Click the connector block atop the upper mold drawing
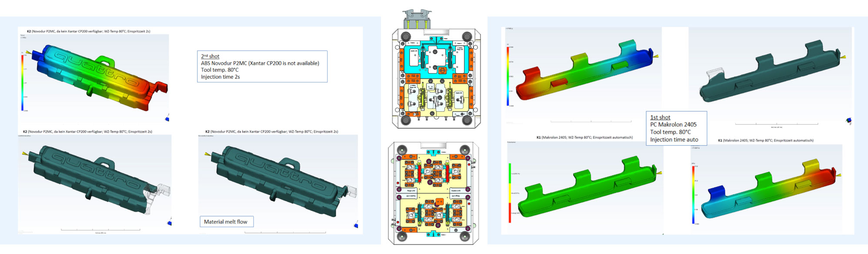 (x=417, y=19)
